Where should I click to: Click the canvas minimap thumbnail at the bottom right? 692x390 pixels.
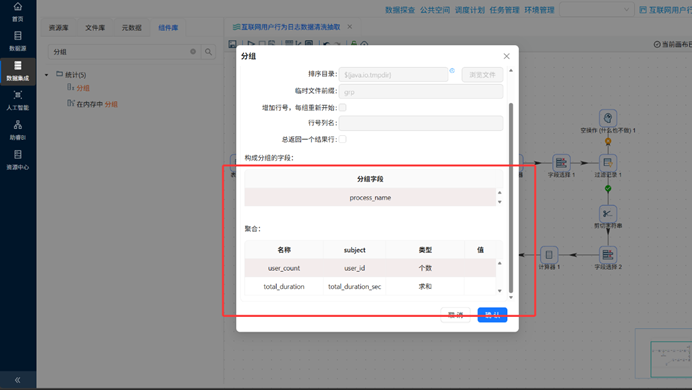click(670, 359)
